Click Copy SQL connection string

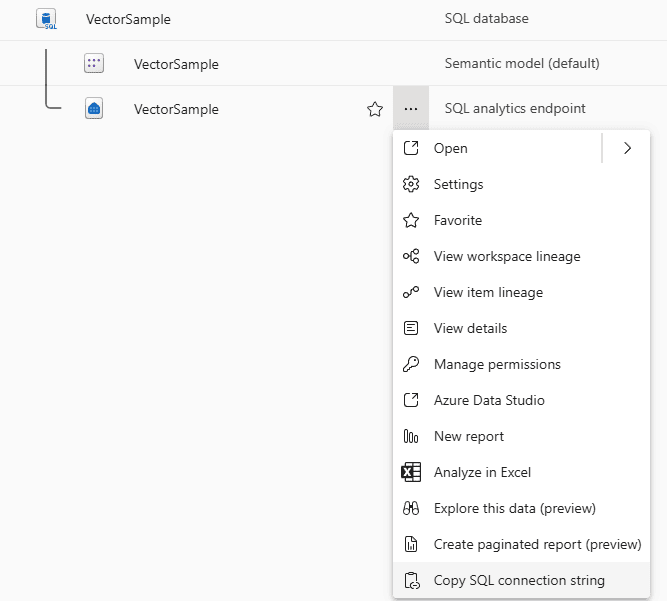point(522,580)
